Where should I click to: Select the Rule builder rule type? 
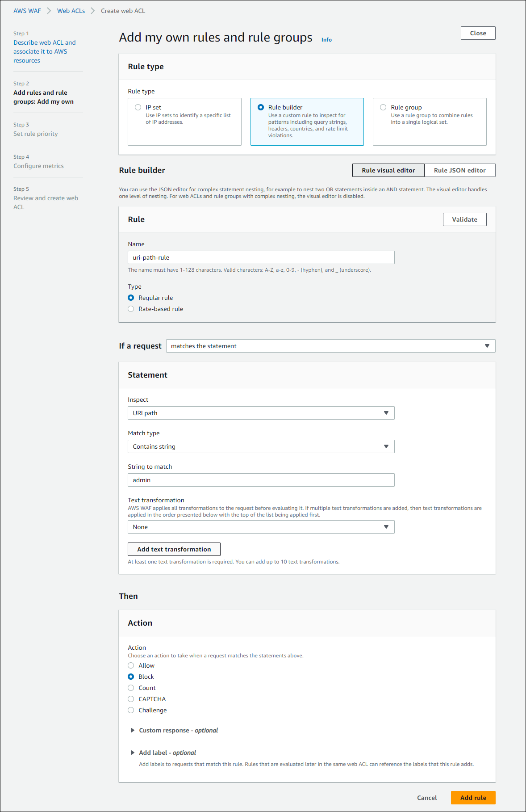point(261,107)
